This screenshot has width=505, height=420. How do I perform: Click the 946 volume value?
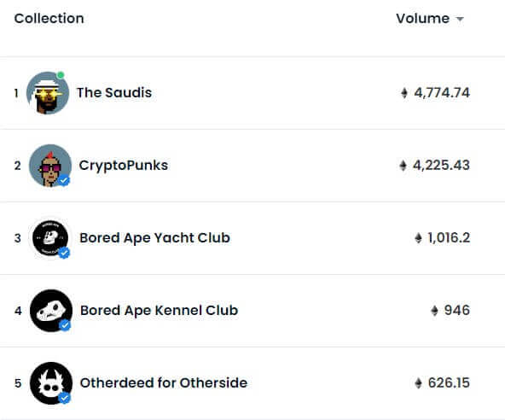point(456,311)
